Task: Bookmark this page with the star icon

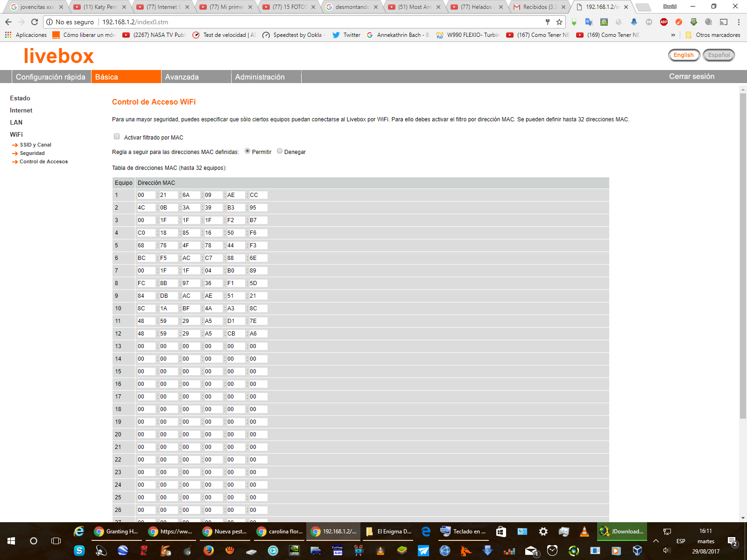Action: 559,22
